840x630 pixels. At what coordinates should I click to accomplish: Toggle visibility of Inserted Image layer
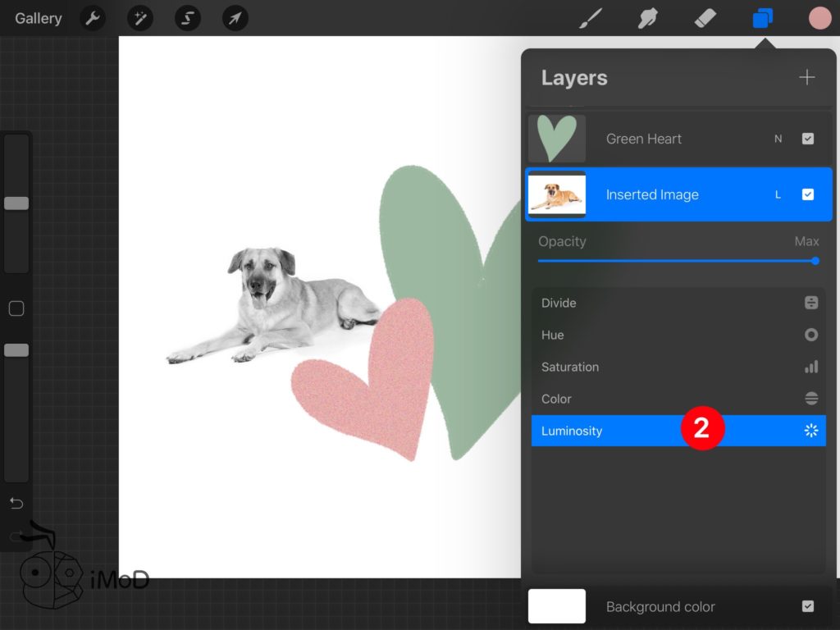(x=808, y=194)
